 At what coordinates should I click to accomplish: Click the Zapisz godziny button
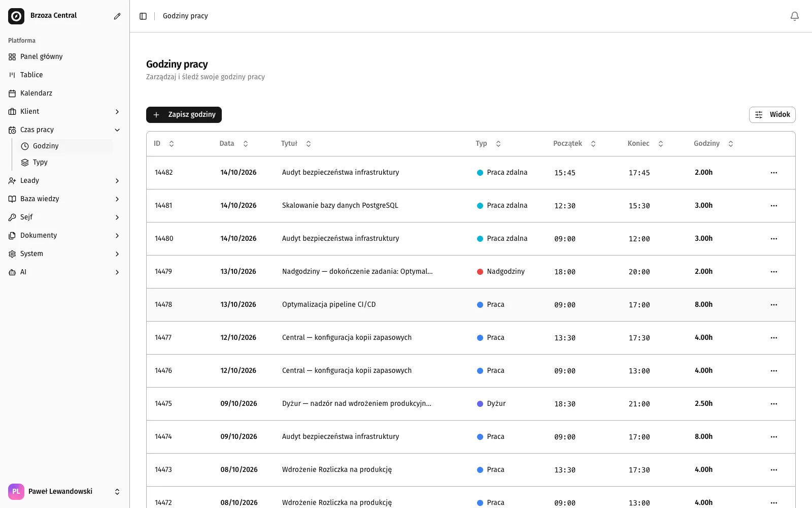point(184,115)
